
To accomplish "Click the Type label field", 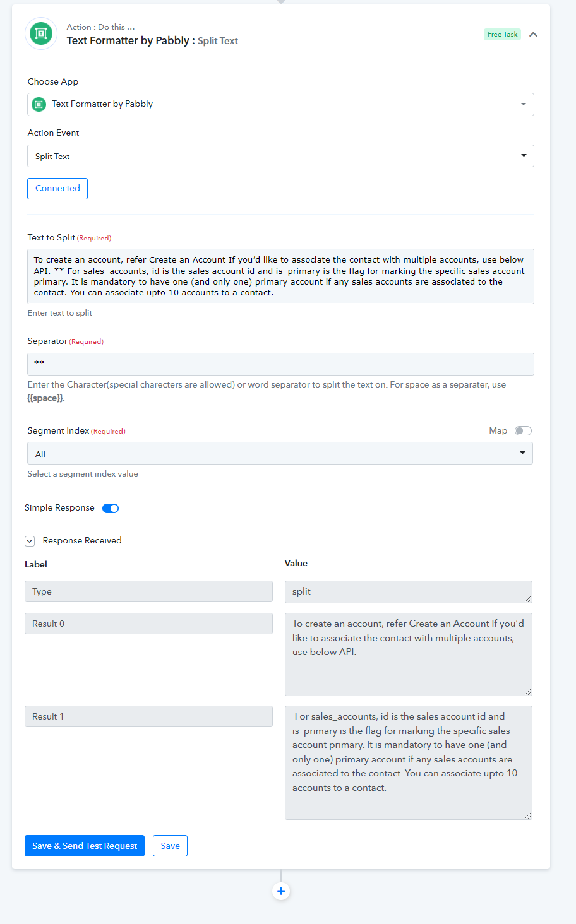I will pyautogui.click(x=148, y=591).
